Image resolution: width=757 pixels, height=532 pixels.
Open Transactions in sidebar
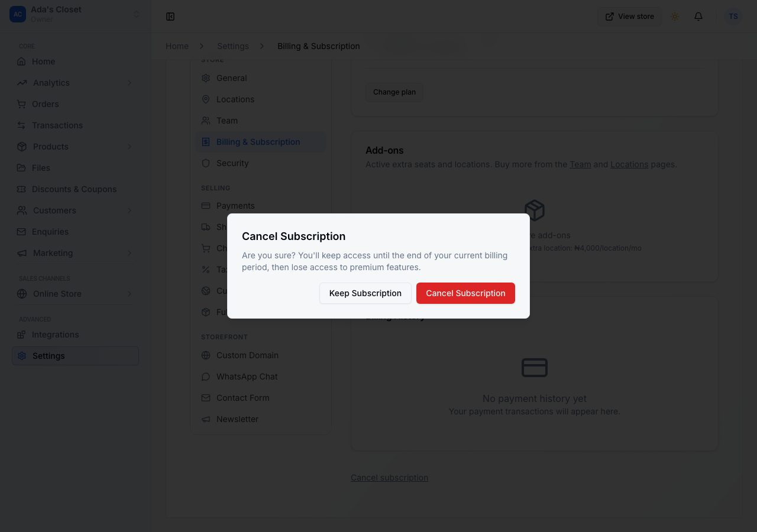pyautogui.click(x=75, y=125)
